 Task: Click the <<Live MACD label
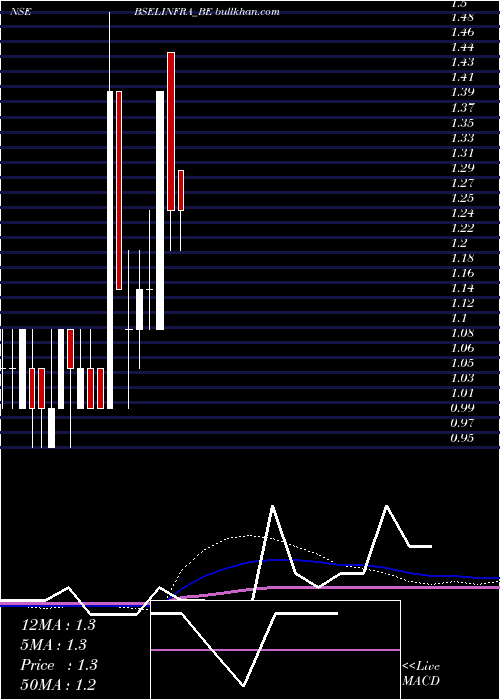tap(421, 674)
